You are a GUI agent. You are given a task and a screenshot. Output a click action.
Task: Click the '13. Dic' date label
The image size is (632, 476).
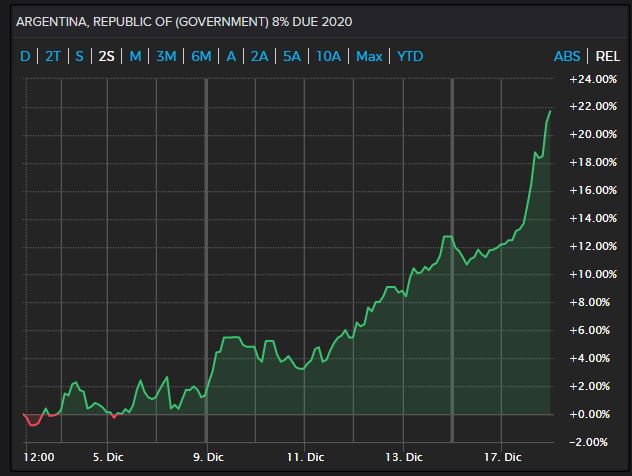pyautogui.click(x=403, y=457)
